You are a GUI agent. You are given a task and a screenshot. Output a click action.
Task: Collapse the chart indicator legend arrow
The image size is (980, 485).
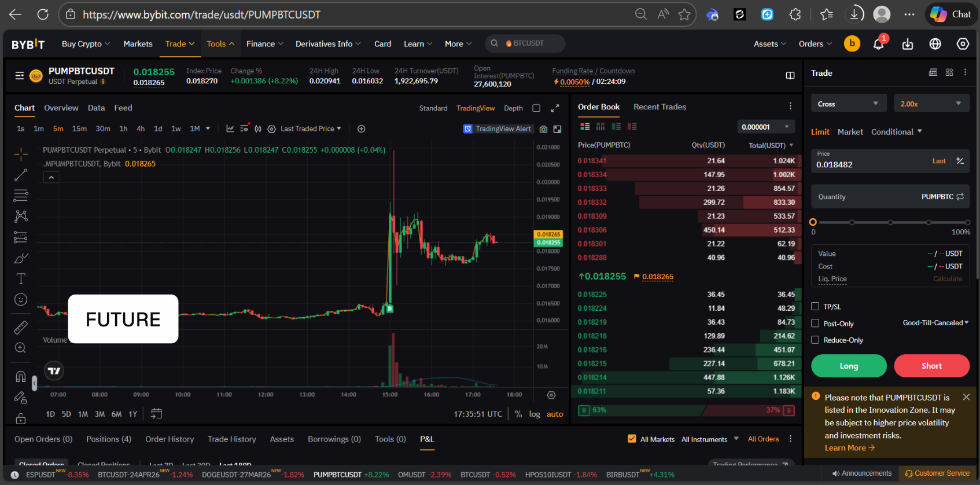point(51,178)
